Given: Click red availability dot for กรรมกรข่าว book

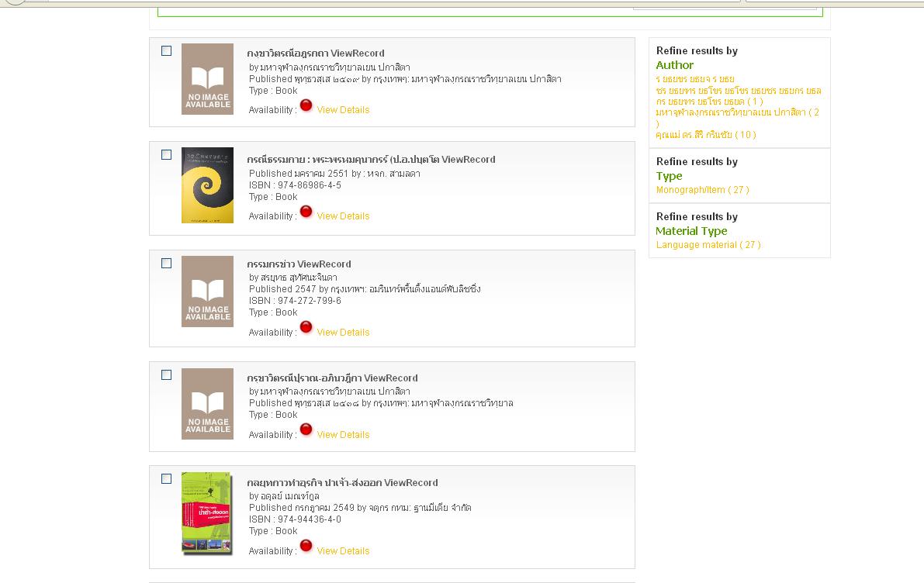Looking at the screenshot, I should pos(306,328).
